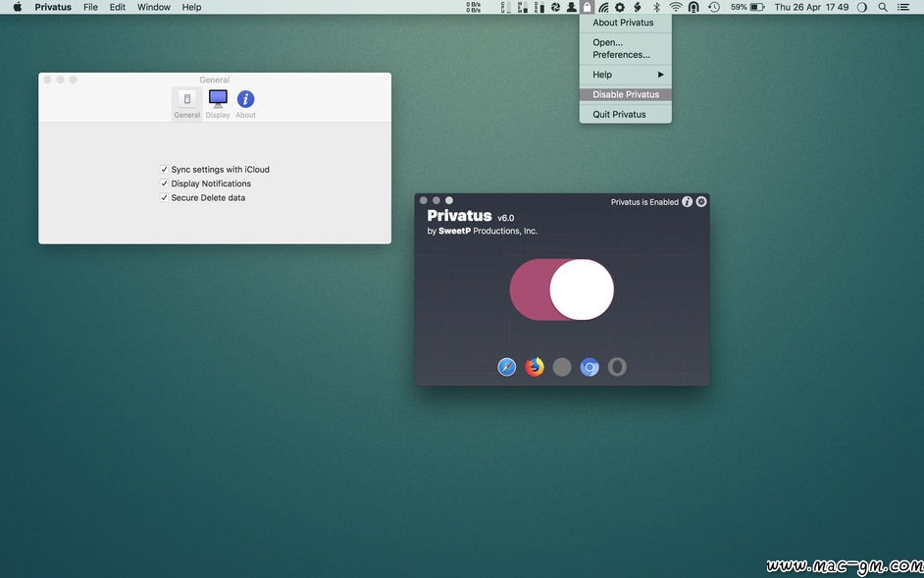924x578 pixels.
Task: Open the Help menu in menu bar
Action: click(191, 7)
